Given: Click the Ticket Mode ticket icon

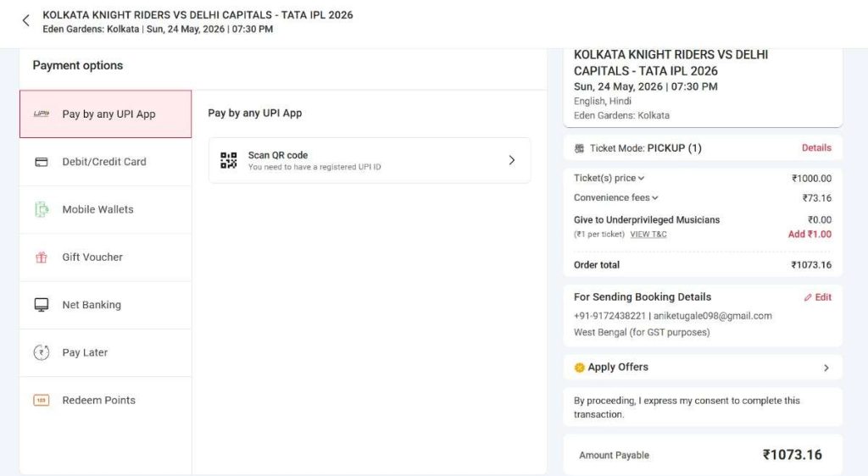Looking at the screenshot, I should click(579, 148).
